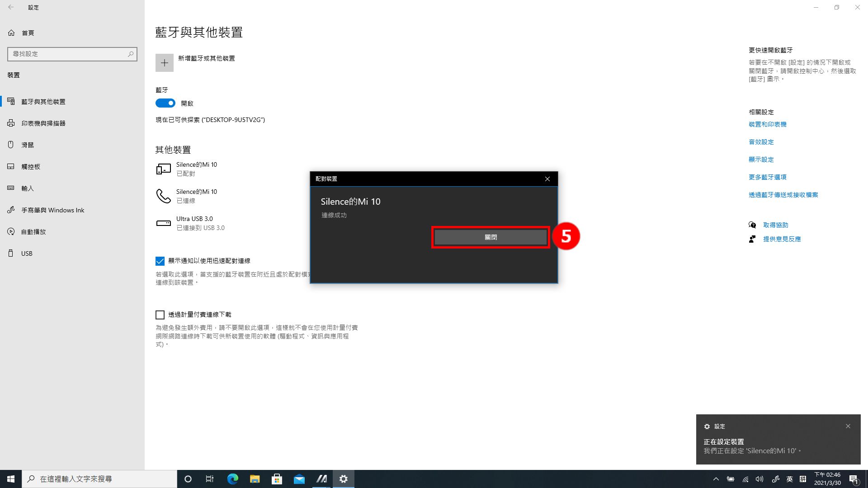The width and height of the screenshot is (868, 488).
Task: Open Microsoft Store from taskbar
Action: click(x=277, y=479)
